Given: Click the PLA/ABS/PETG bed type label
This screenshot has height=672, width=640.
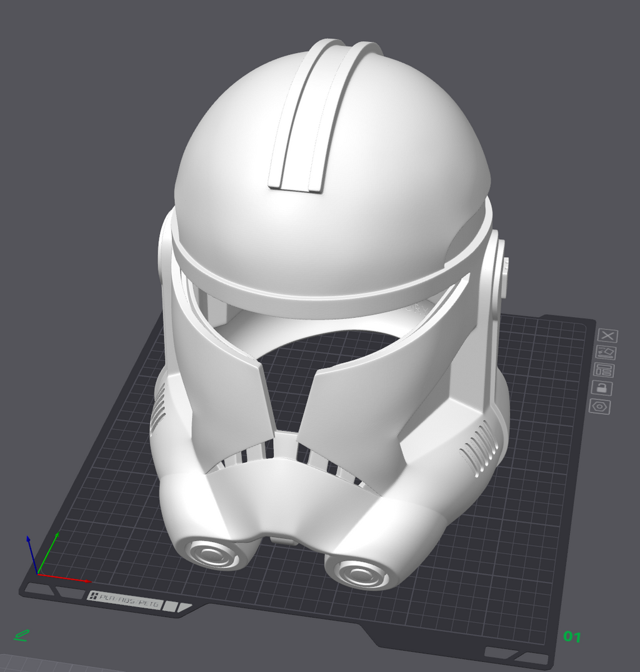Looking at the screenshot, I should pyautogui.click(x=124, y=599).
